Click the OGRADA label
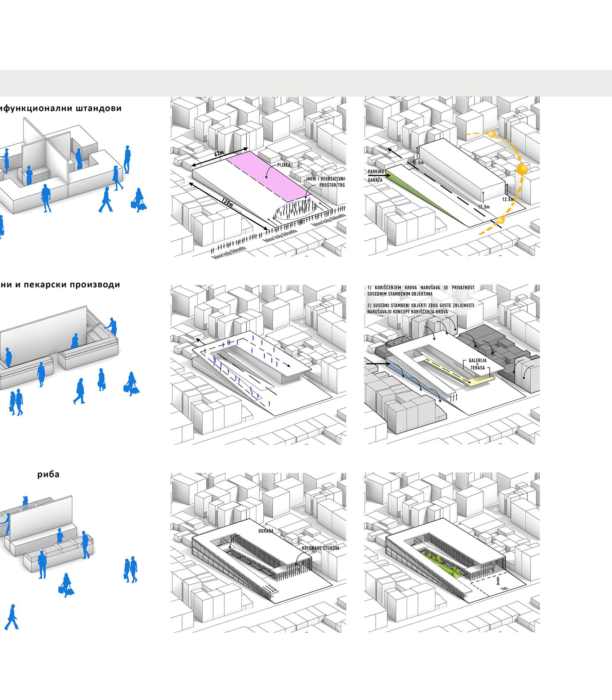This screenshot has width=612, height=700. (266, 531)
